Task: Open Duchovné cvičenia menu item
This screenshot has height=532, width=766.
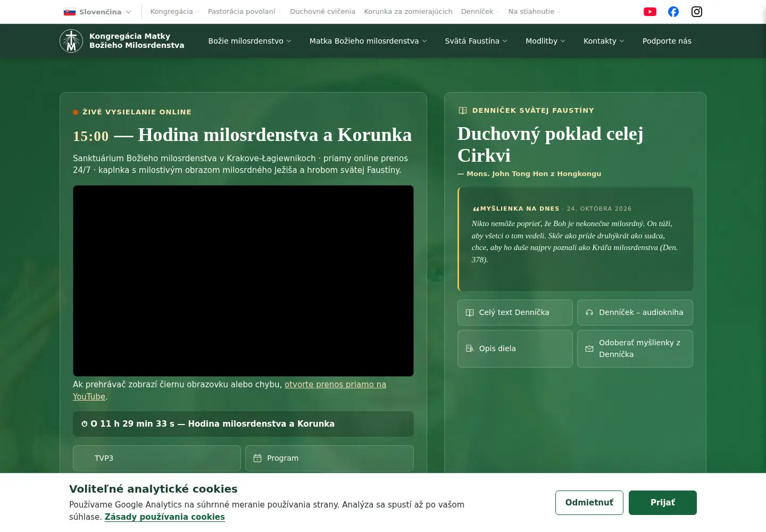Action: [322, 12]
